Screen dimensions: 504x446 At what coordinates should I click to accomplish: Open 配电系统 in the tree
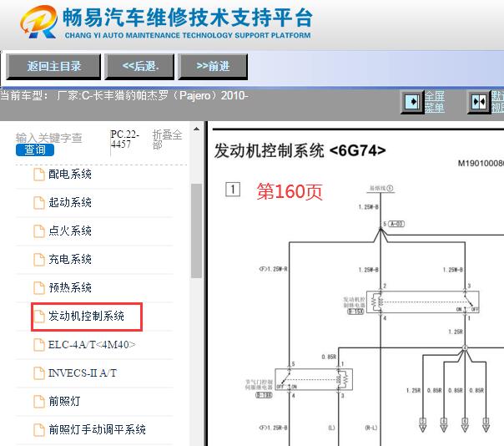click(x=70, y=174)
